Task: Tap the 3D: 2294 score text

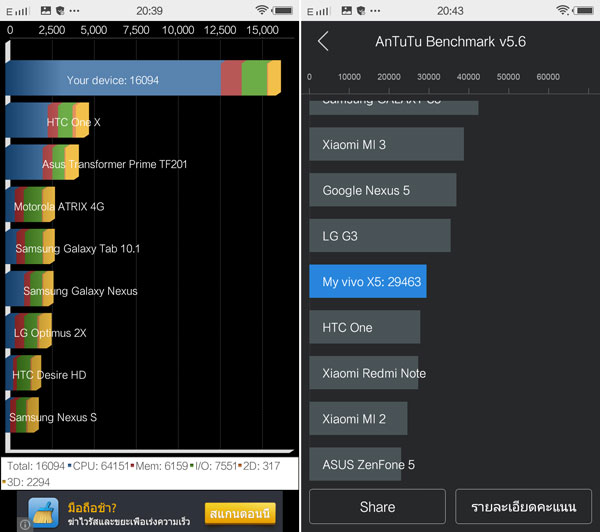Action: click(x=28, y=482)
